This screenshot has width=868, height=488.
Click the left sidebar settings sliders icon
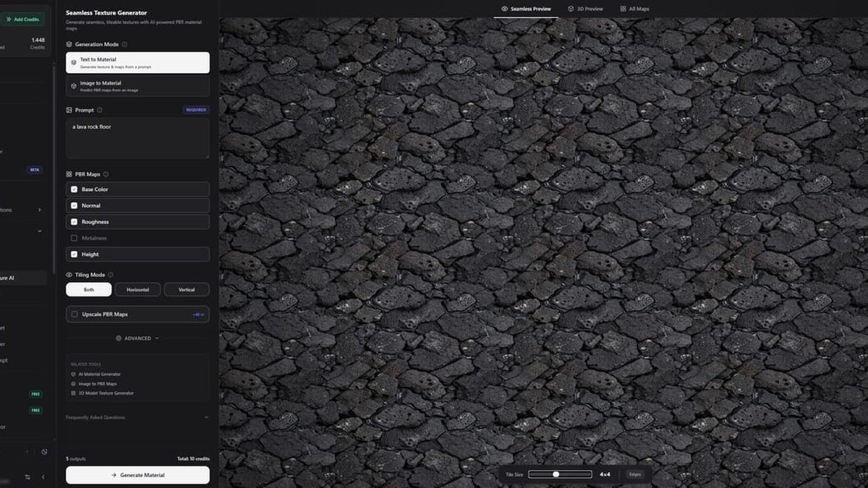coord(27,477)
